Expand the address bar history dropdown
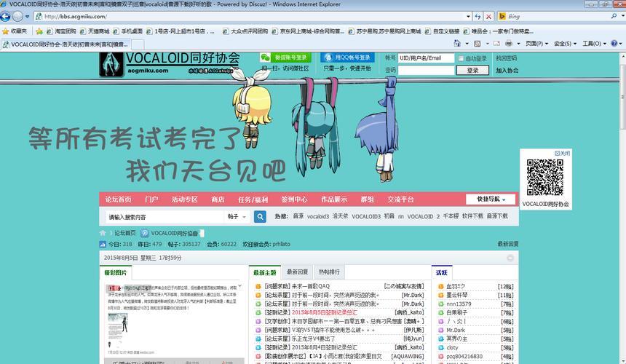626x364 pixels. (x=468, y=16)
